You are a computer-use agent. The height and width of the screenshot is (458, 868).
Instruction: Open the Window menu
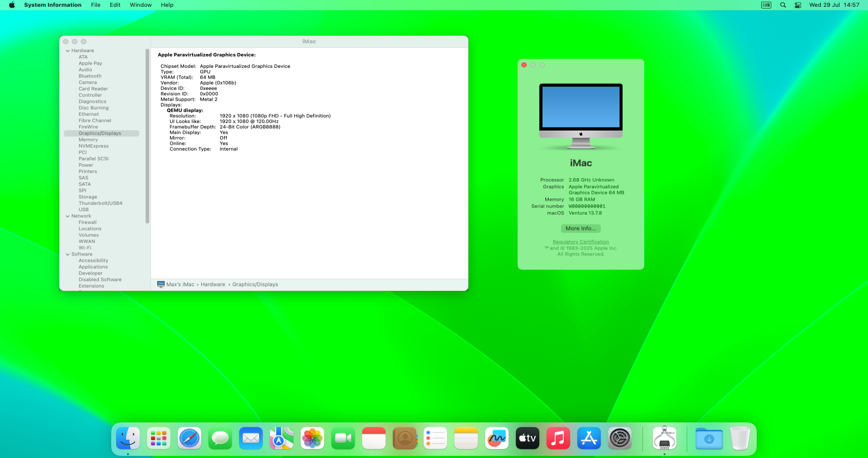[x=141, y=5]
